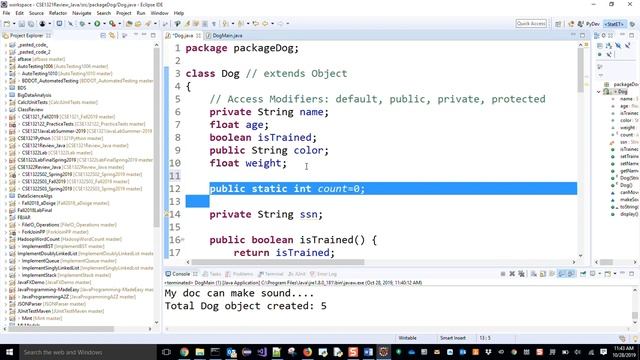
Task: Click the editor vertical scrollbar thumb
Action: pyautogui.click(x=580, y=70)
